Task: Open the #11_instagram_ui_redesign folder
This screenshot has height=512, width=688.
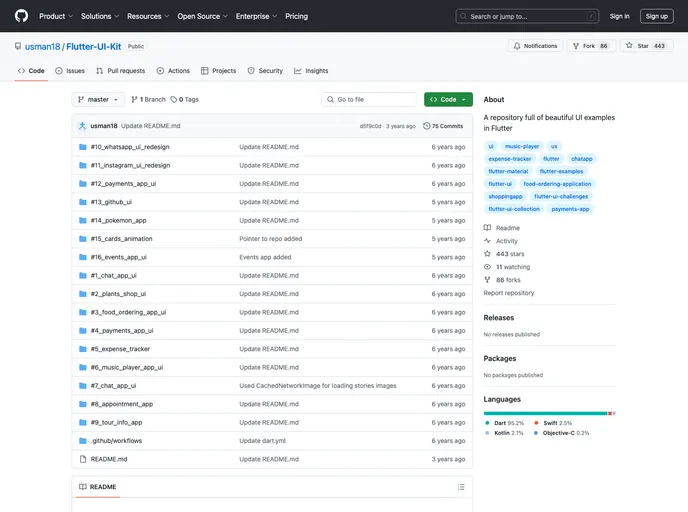Action: (x=130, y=165)
